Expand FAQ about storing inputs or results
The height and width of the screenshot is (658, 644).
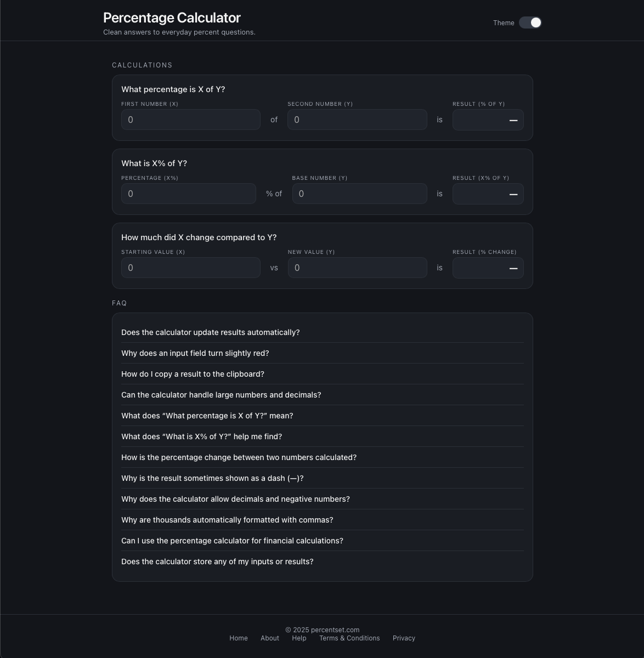point(323,561)
